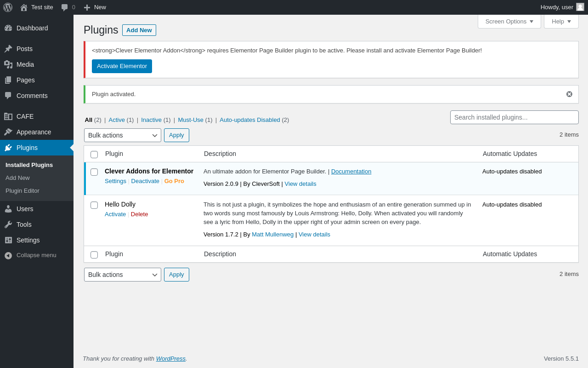Deactivate the Clever Addons for Elementor plugin

(x=145, y=181)
